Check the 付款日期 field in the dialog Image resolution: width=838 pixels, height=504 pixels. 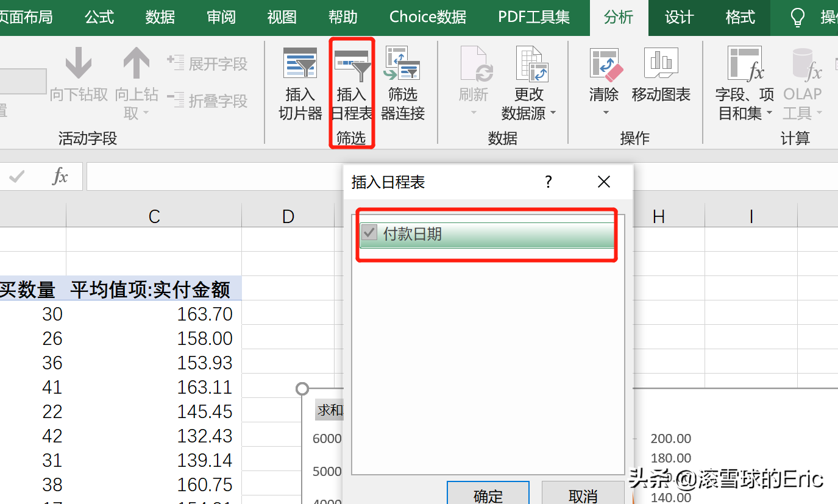[369, 233]
